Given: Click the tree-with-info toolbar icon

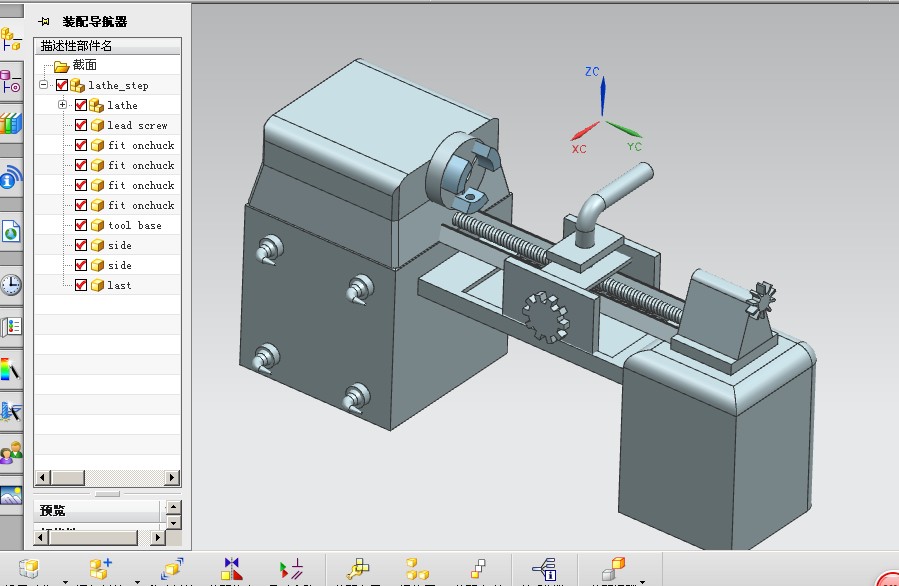Looking at the screenshot, I should (x=544, y=568).
